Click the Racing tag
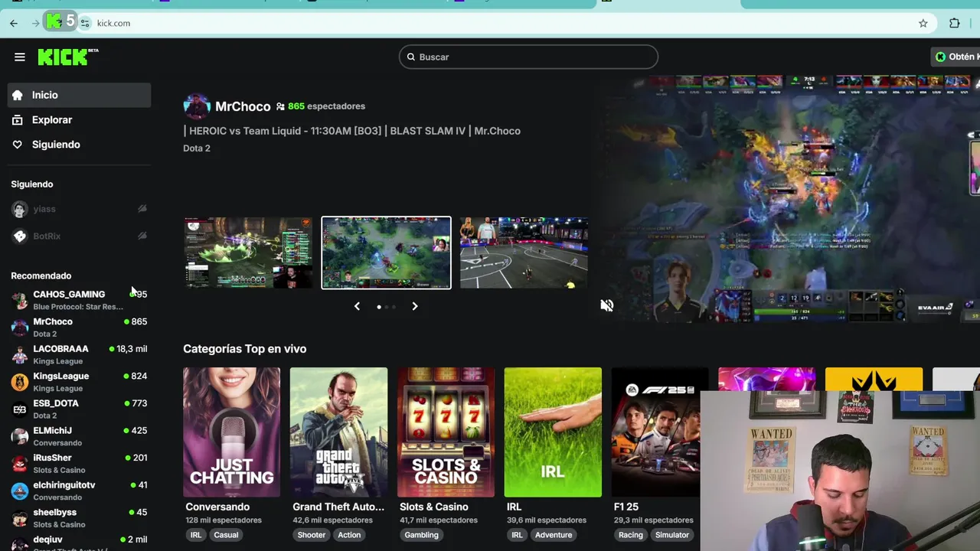 [631, 535]
